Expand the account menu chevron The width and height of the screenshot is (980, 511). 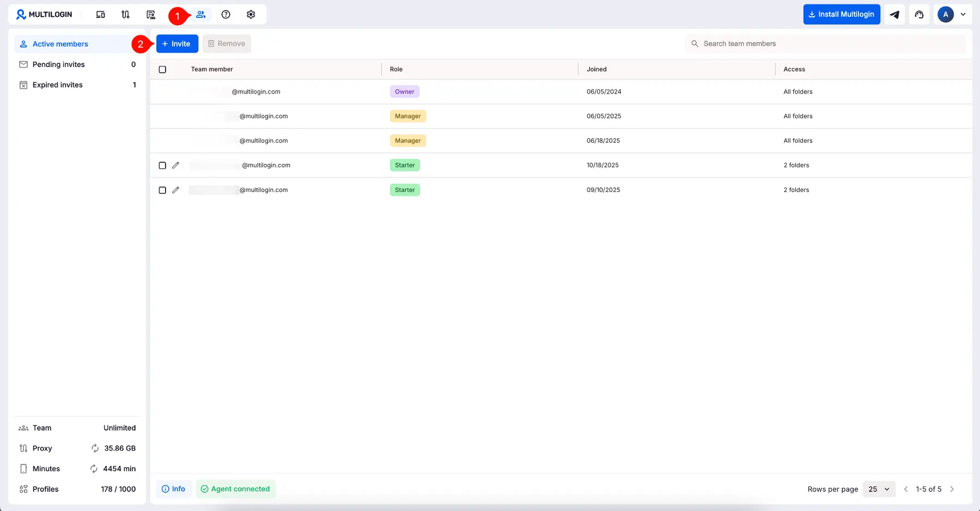[963, 15]
